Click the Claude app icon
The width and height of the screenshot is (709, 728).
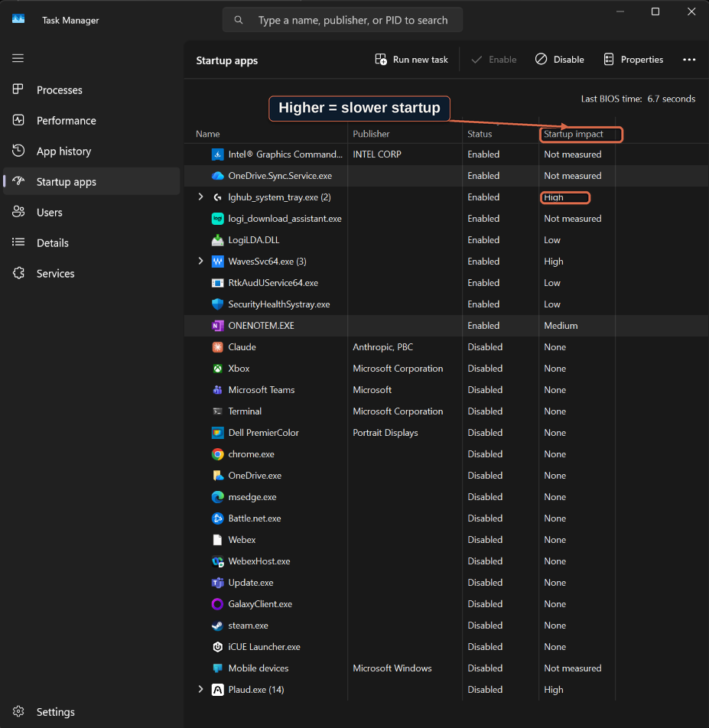point(217,347)
